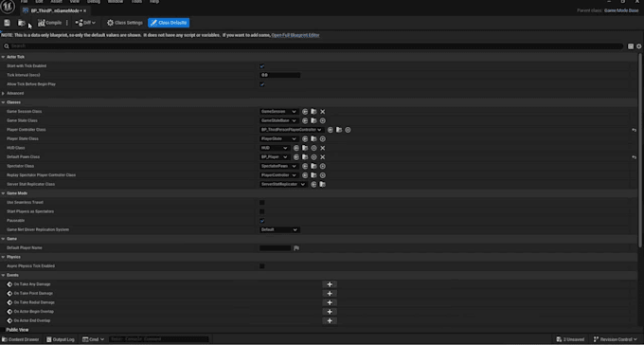The image size is (644, 345).
Task: Use selected asset for Server Stat Replicator Class
Action: point(313,184)
